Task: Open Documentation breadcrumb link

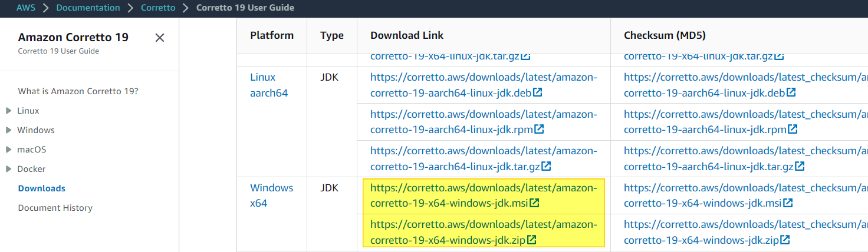Action: click(88, 8)
